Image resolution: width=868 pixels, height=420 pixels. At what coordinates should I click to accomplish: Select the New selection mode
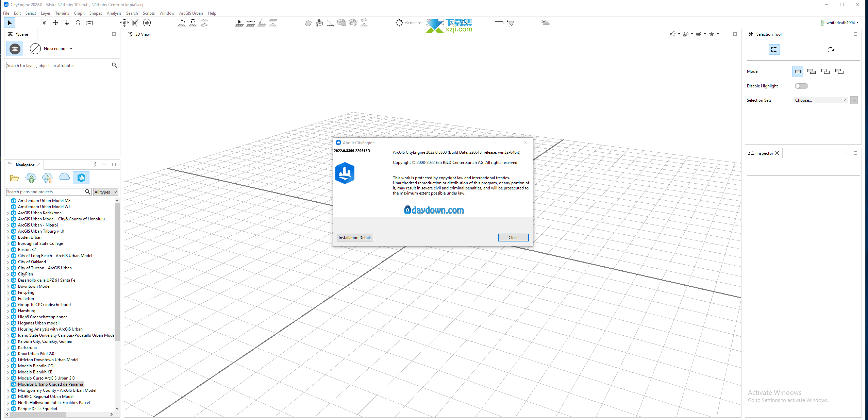pyautogui.click(x=798, y=71)
